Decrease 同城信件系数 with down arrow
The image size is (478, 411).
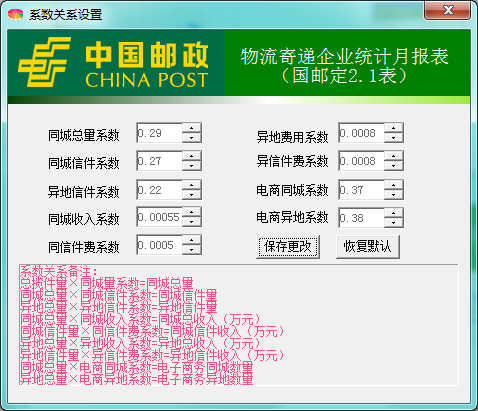click(191, 166)
